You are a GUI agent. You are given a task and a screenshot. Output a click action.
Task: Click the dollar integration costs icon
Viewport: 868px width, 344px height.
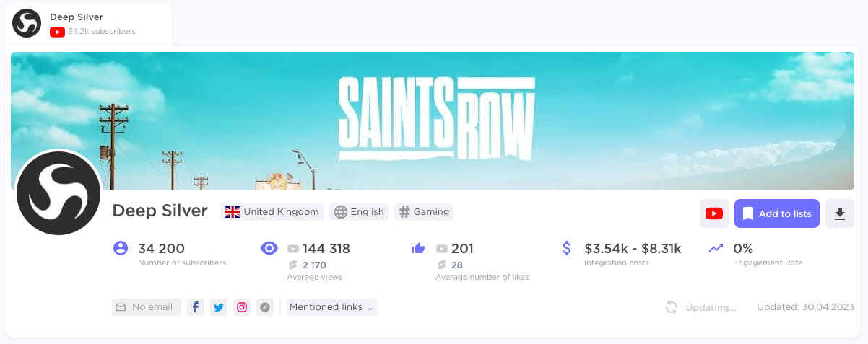pos(567,249)
